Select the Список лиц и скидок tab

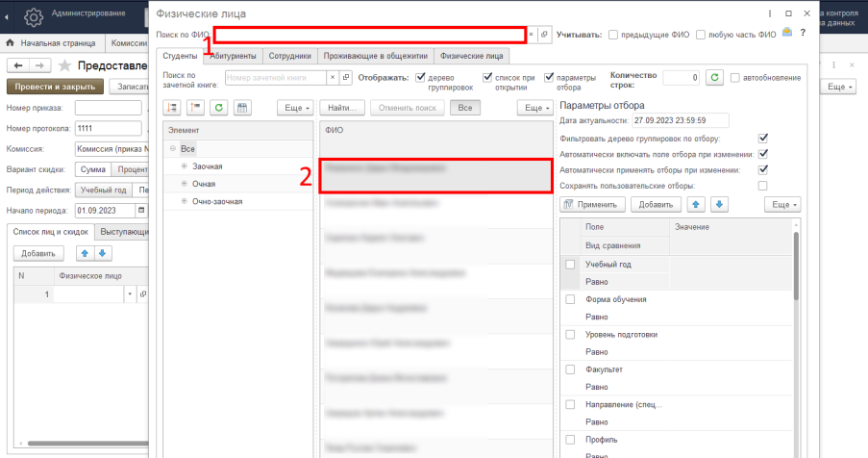tap(51, 232)
